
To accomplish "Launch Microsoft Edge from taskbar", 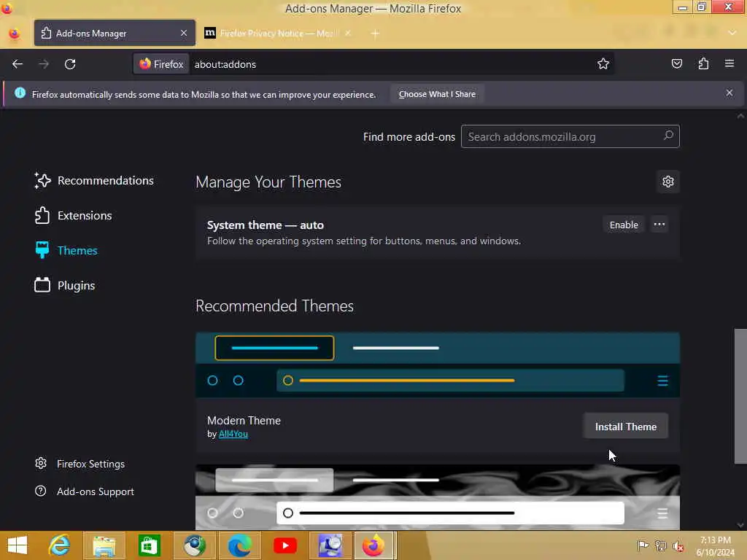I will (x=239, y=545).
